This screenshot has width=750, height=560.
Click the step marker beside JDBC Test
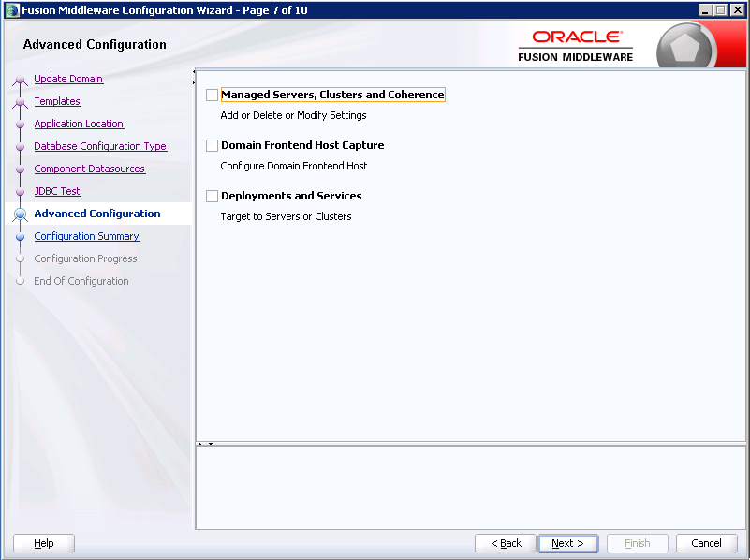pyautogui.click(x=20, y=192)
